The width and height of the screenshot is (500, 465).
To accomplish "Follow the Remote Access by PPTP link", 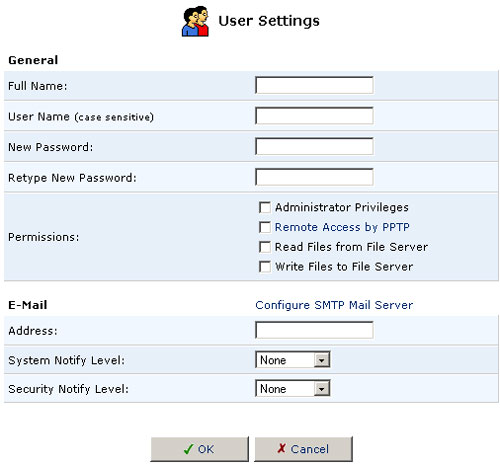I will (x=342, y=227).
